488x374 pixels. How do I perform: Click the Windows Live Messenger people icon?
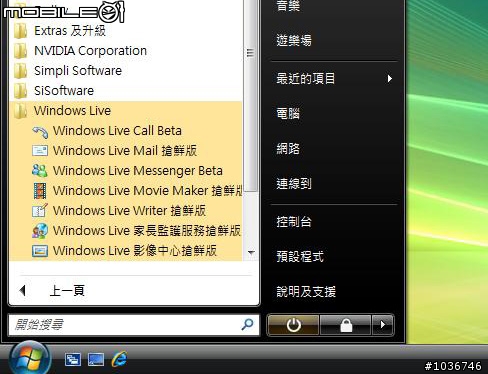pyautogui.click(x=40, y=171)
